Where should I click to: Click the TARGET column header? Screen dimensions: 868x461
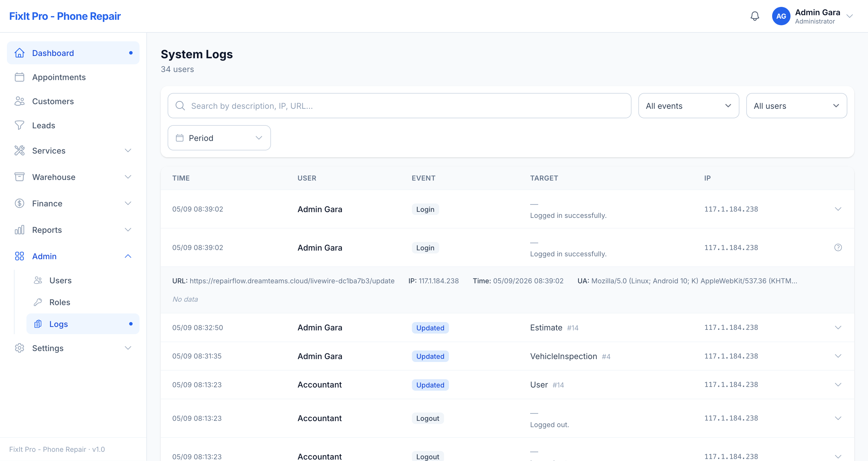click(x=544, y=178)
